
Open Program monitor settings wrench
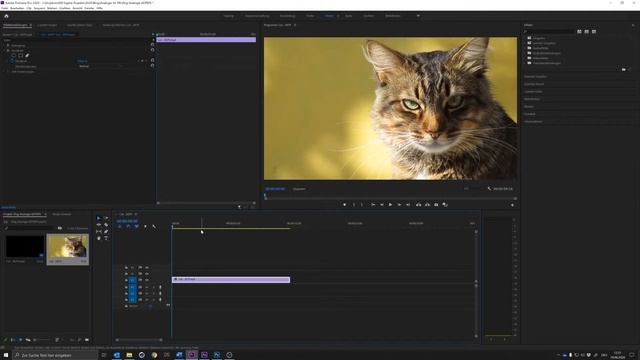click(x=489, y=189)
